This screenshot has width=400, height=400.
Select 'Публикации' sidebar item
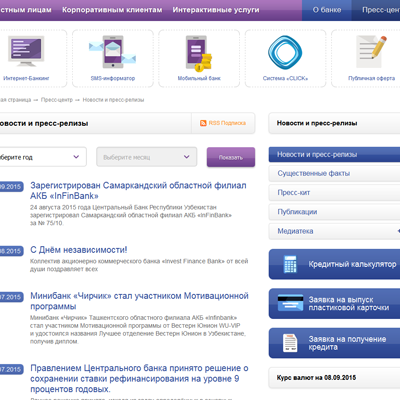334,212
